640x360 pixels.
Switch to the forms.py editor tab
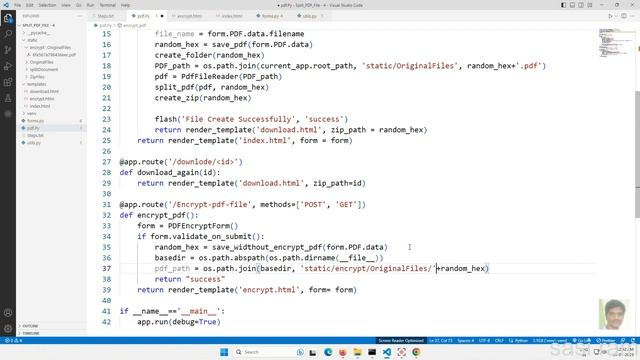pyautogui.click(x=271, y=16)
